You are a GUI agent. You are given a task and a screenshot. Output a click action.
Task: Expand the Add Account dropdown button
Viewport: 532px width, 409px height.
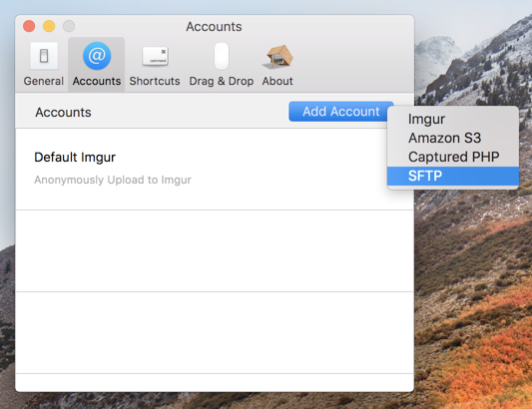[x=340, y=112]
